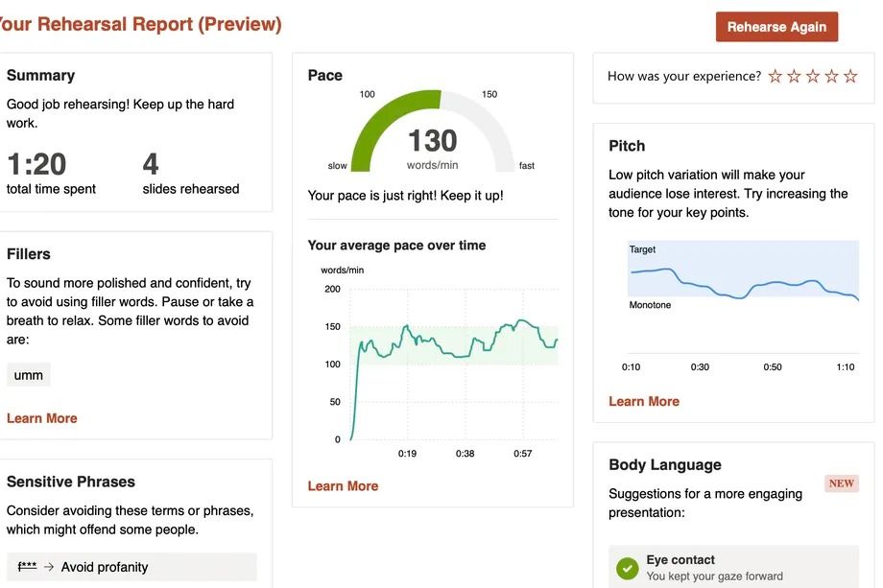Give a three-star experience rating

[813, 75]
